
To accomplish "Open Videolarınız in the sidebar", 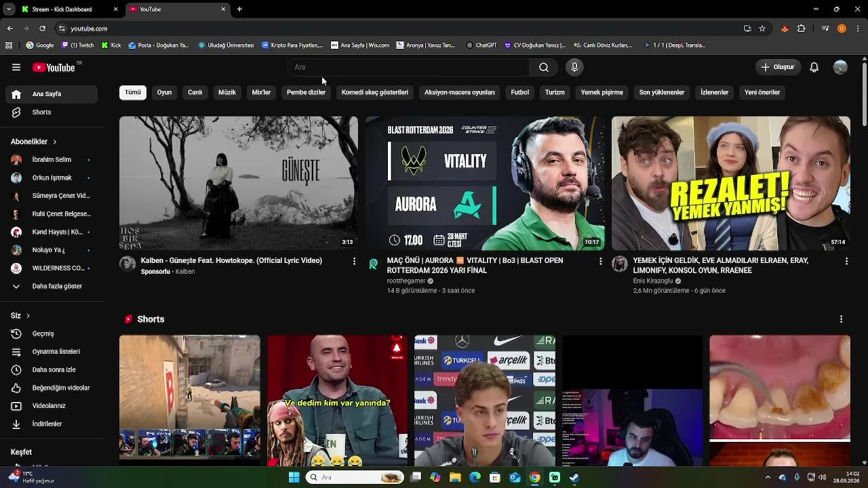I will 52,406.
